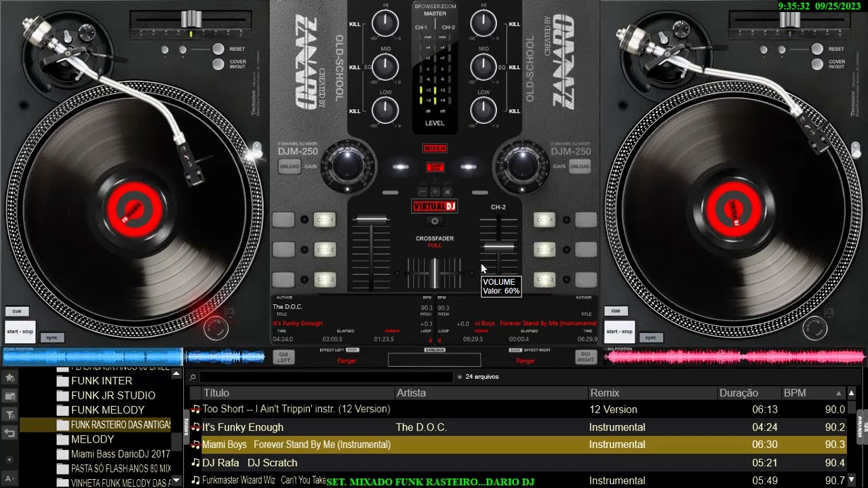The height and width of the screenshot is (488, 868).
Task: Add favorite folder icon in browser sidebar
Action: coord(10,378)
